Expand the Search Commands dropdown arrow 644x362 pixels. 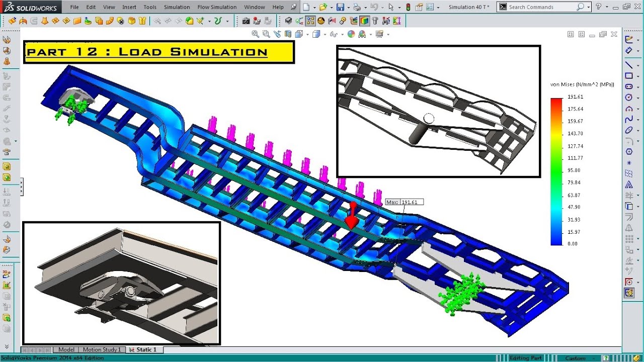point(588,8)
